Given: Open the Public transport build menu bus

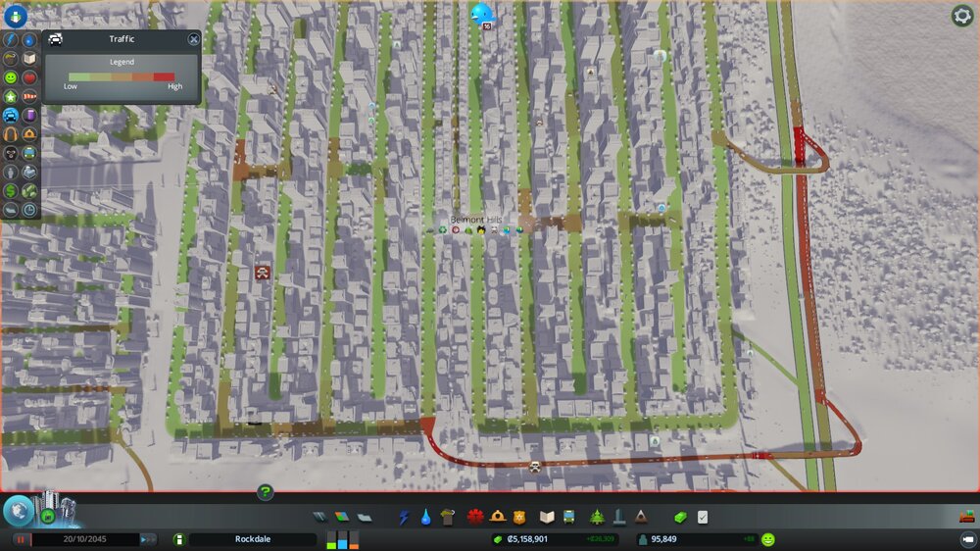Looking at the screenshot, I should [568, 518].
